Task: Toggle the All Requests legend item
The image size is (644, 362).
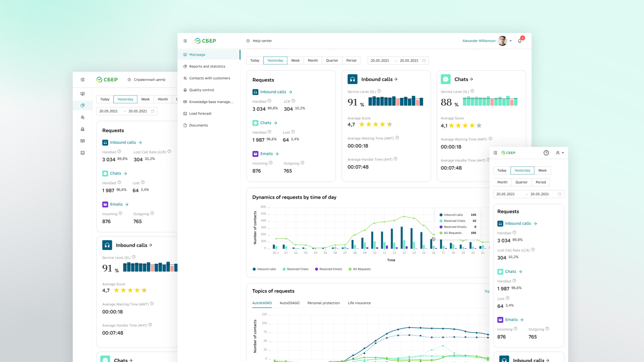Action: [x=360, y=269]
